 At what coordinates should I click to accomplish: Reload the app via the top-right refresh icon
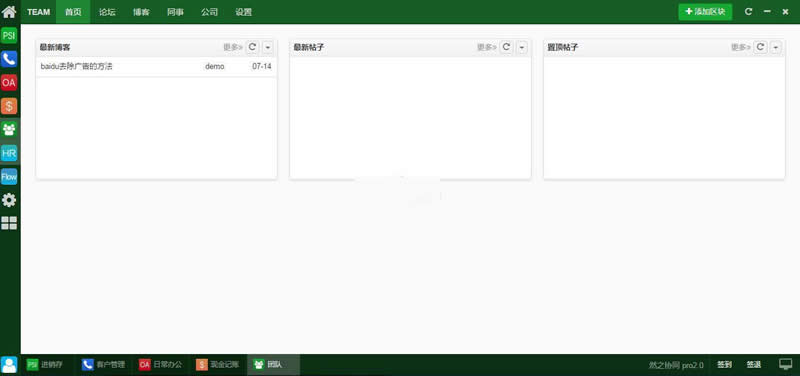[748, 12]
